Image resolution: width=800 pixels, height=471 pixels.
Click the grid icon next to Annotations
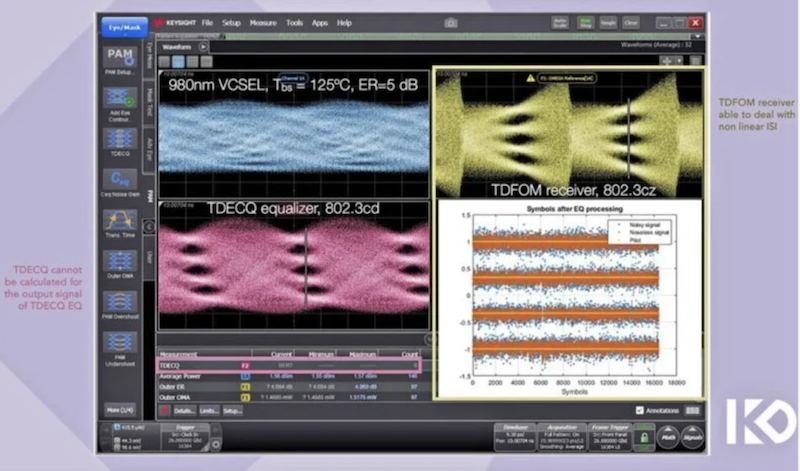692,410
